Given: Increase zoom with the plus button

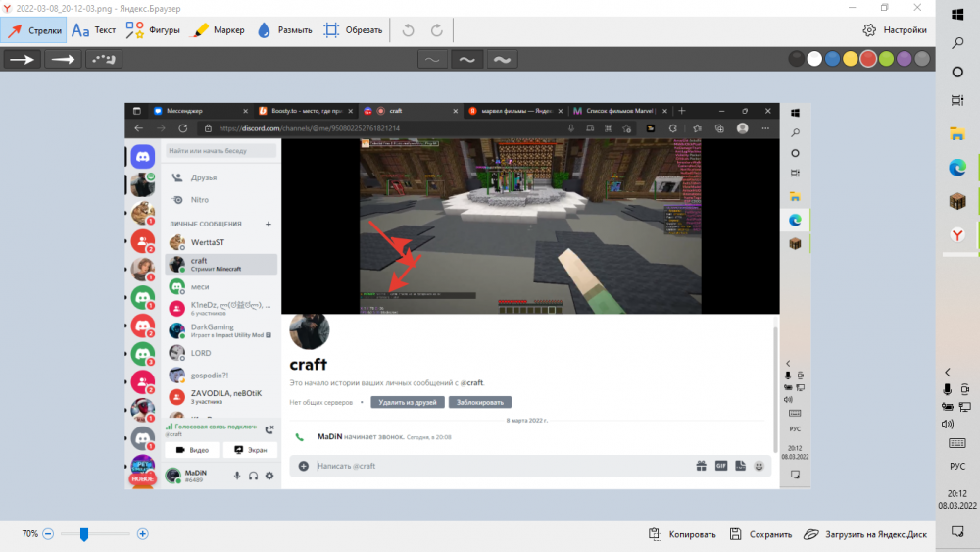Looking at the screenshot, I should coord(142,534).
